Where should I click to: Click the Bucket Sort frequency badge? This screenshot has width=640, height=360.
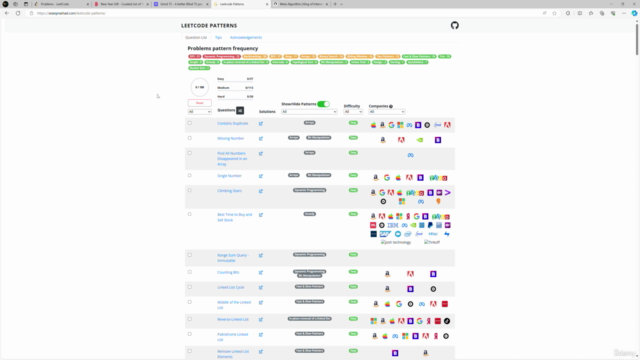(199, 68)
